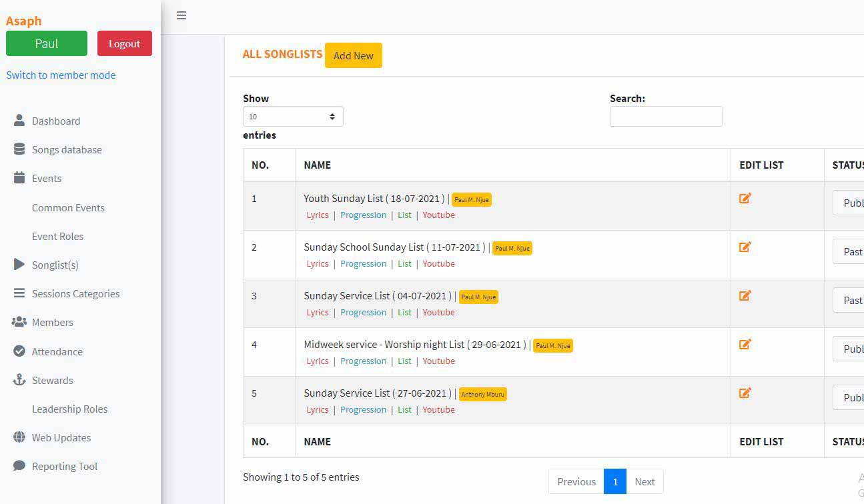The image size is (864, 504).
Task: Click the hamburger menu icon in top bar
Action: click(x=181, y=16)
